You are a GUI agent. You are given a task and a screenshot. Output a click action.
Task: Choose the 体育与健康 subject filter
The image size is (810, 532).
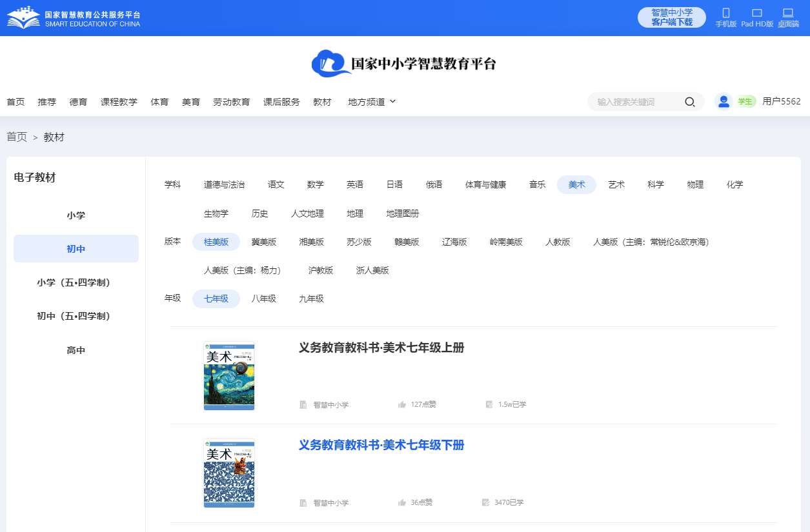click(486, 184)
